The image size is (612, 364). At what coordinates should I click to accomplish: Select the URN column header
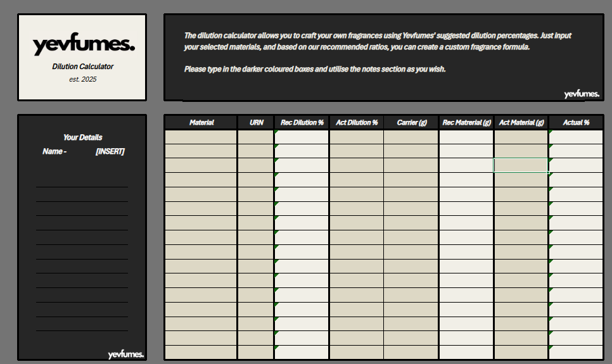256,122
